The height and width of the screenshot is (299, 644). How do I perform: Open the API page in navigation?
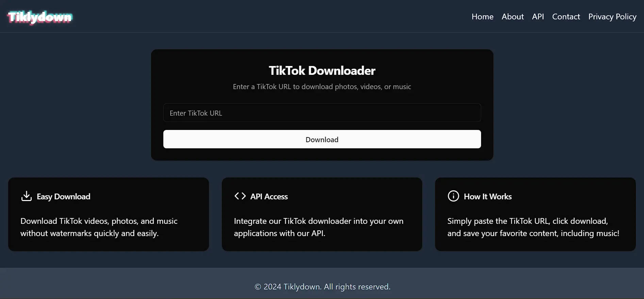click(x=538, y=17)
